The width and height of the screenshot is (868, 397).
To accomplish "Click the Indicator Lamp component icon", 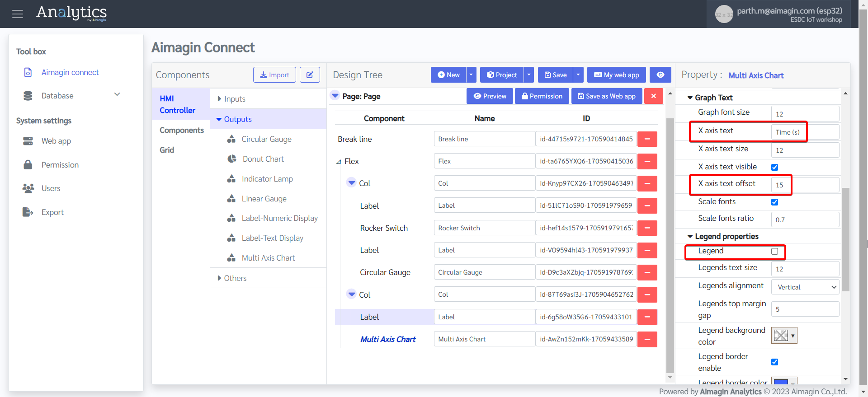I will point(231,179).
